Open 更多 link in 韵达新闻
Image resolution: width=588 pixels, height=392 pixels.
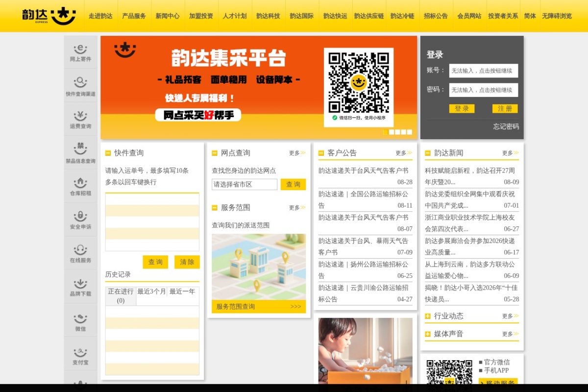510,153
